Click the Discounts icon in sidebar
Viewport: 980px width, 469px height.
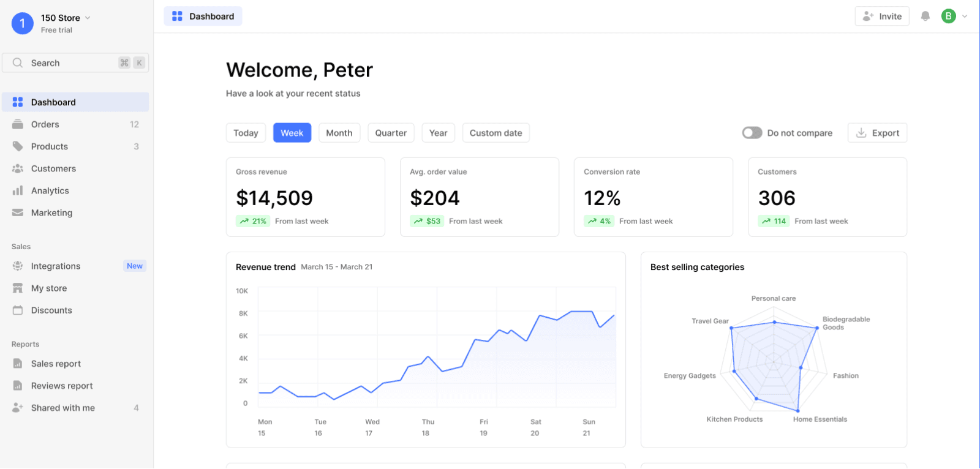[x=18, y=310]
